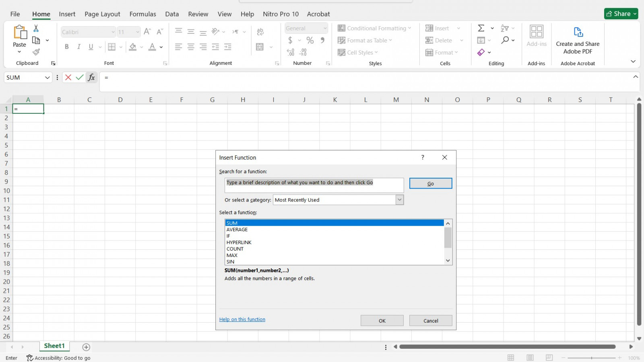Toggle Center horizontal alignment
Viewport: 644px width, 362px height.
click(191, 47)
